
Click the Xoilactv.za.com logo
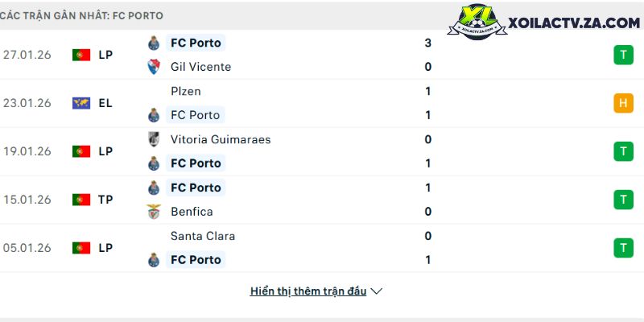[549, 23]
